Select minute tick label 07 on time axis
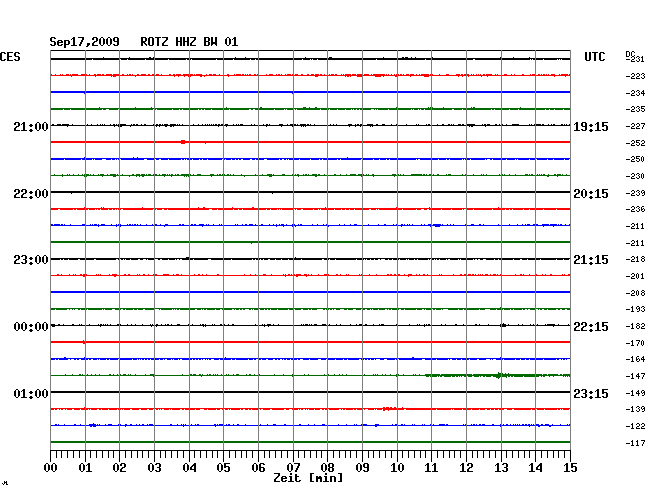 pos(293,468)
